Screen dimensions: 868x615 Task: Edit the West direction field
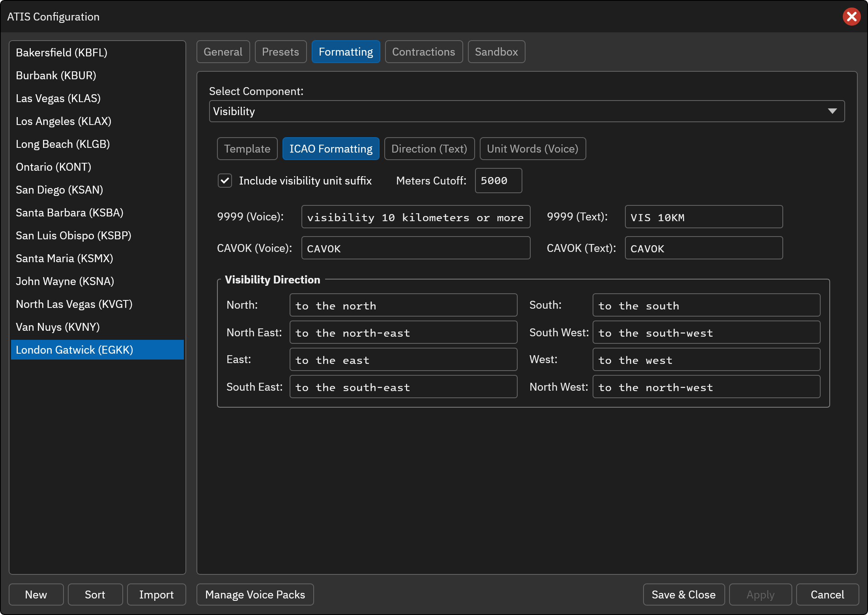(706, 360)
